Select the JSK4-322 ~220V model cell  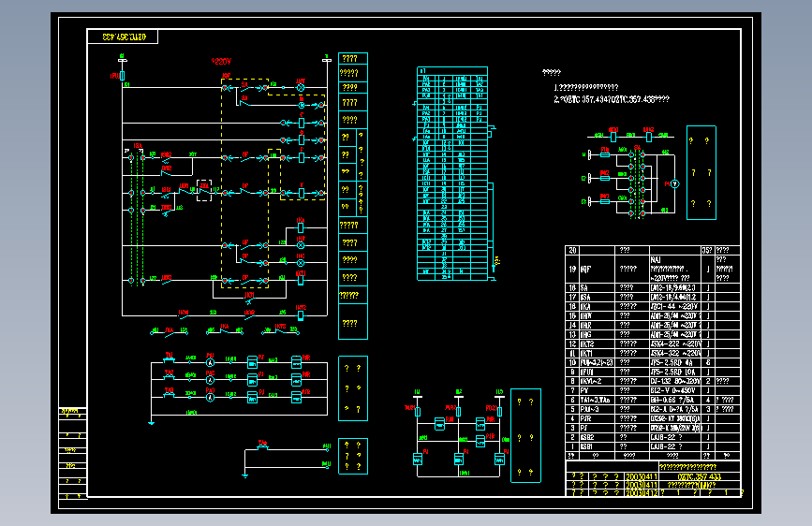pyautogui.click(x=676, y=353)
